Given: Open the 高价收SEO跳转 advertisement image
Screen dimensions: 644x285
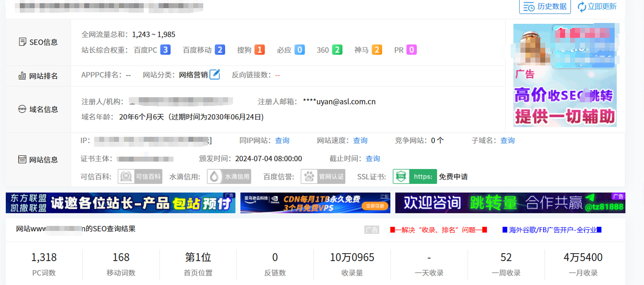Looking at the screenshot, I should pyautogui.click(x=565, y=75).
